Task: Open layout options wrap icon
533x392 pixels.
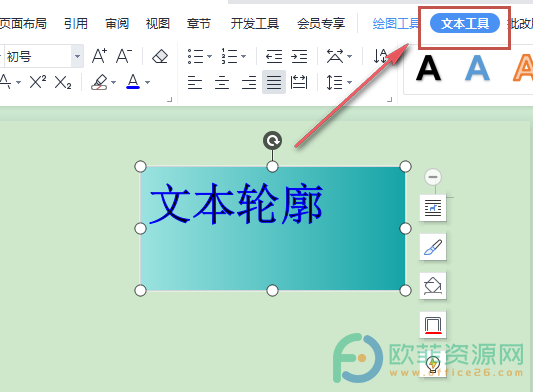Action: 433,208
